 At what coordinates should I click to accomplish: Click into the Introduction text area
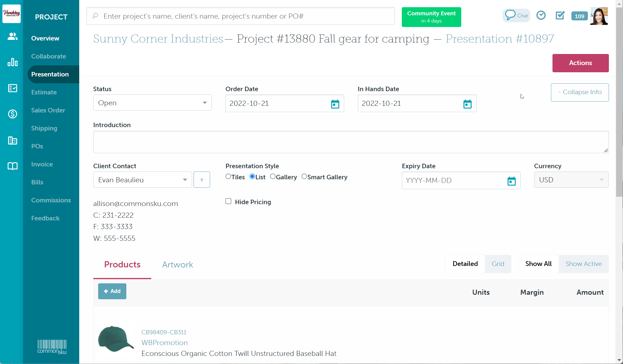point(351,142)
